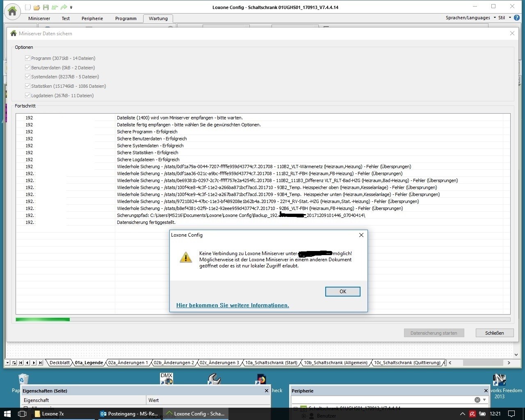Toggle the Programm backup checkbox
This screenshot has width=525, height=420.
point(27,58)
